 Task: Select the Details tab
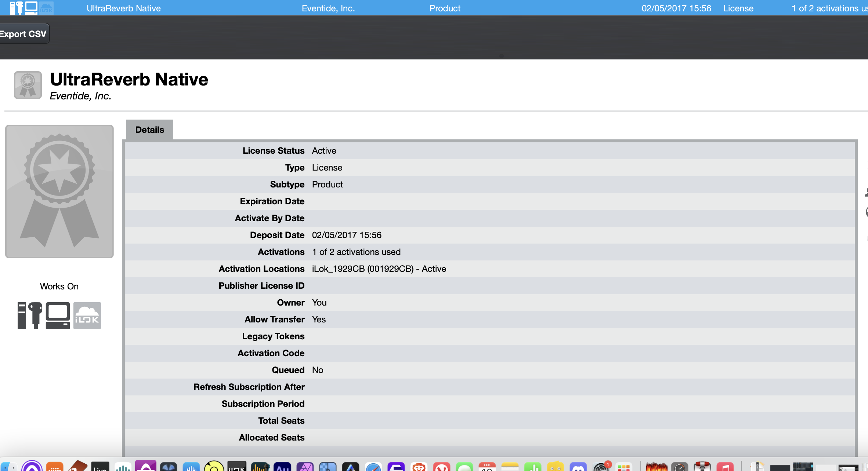pyautogui.click(x=150, y=129)
